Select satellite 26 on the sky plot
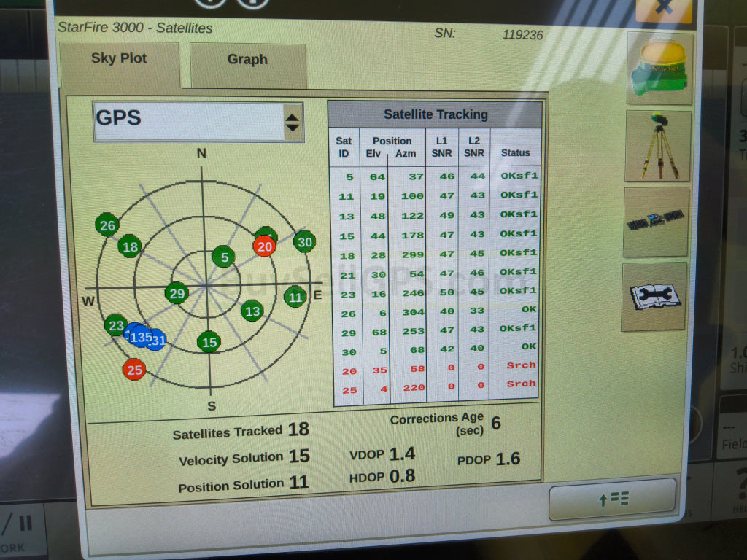 coord(107,225)
